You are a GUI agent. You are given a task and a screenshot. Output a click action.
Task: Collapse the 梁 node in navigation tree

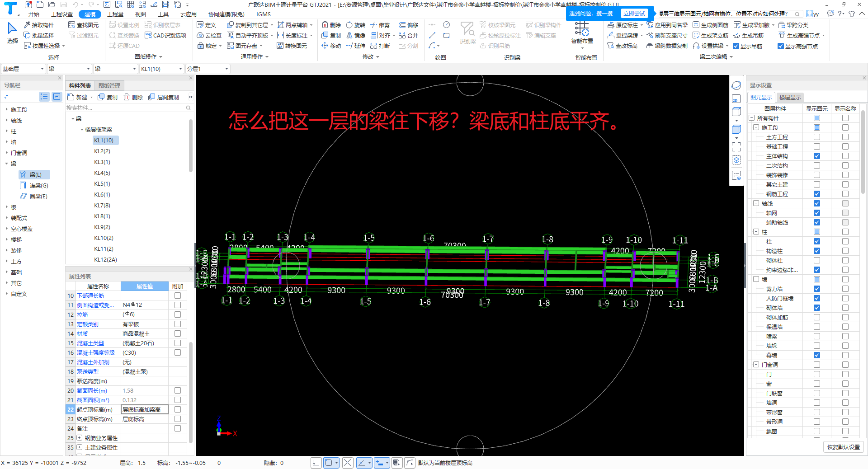[x=6, y=164]
